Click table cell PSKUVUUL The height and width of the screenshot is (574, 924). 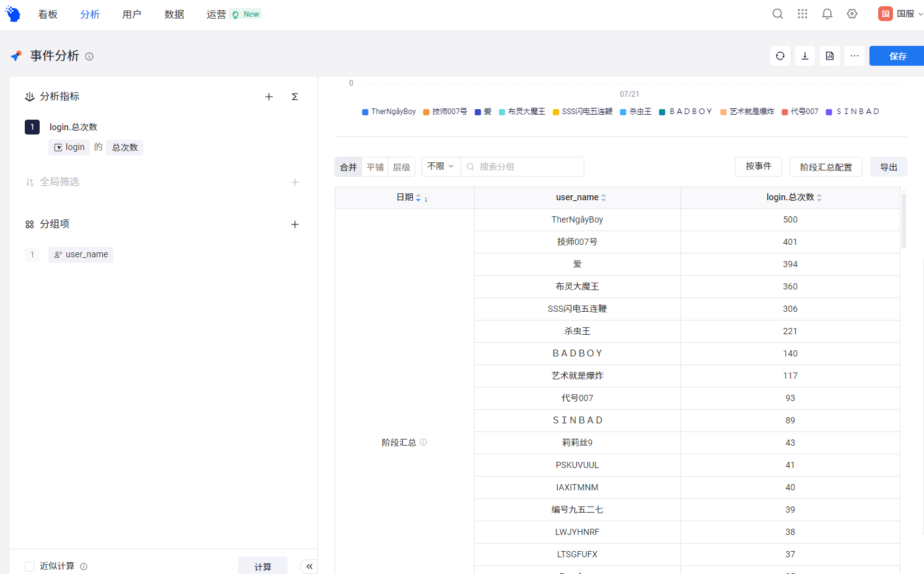578,465
